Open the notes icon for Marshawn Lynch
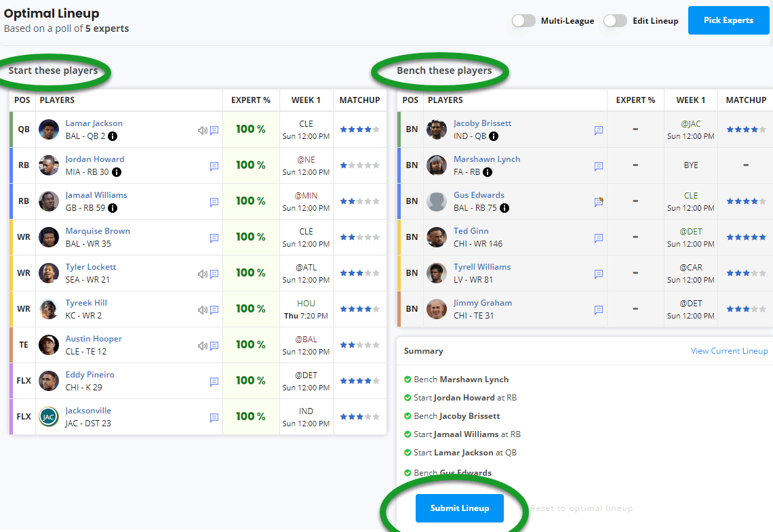 [x=599, y=167]
